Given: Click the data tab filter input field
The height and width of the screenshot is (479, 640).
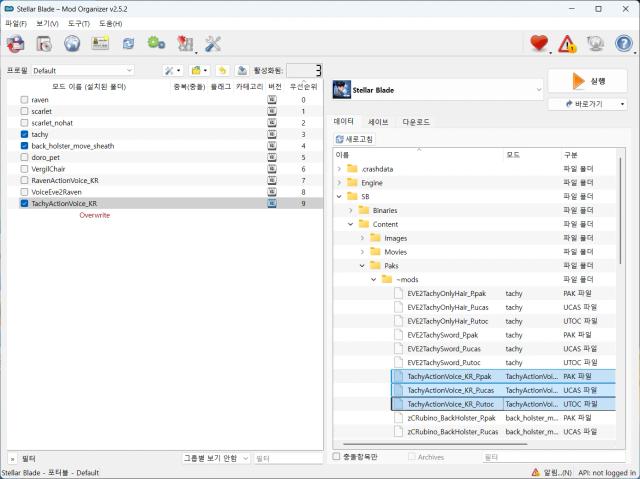Looking at the screenshot, I should 553,457.
